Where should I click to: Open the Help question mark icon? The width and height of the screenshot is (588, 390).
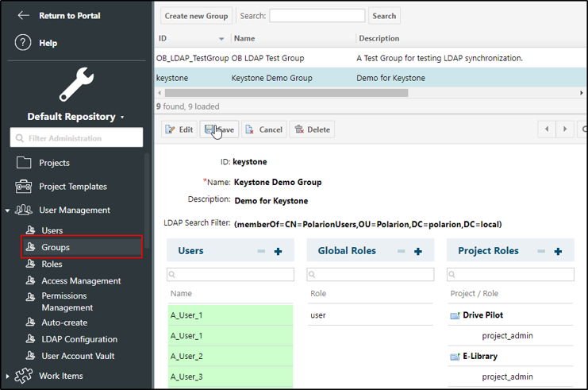tap(23, 43)
